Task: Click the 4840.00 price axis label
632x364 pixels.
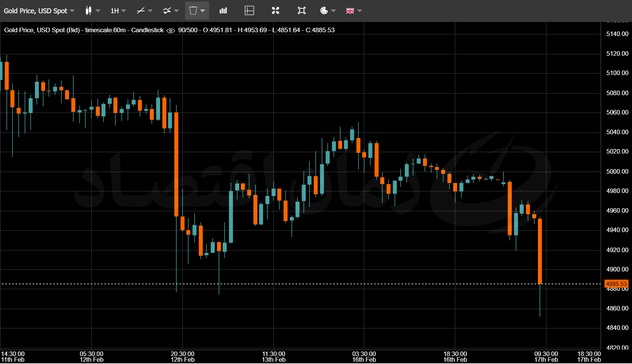Action: point(617,328)
